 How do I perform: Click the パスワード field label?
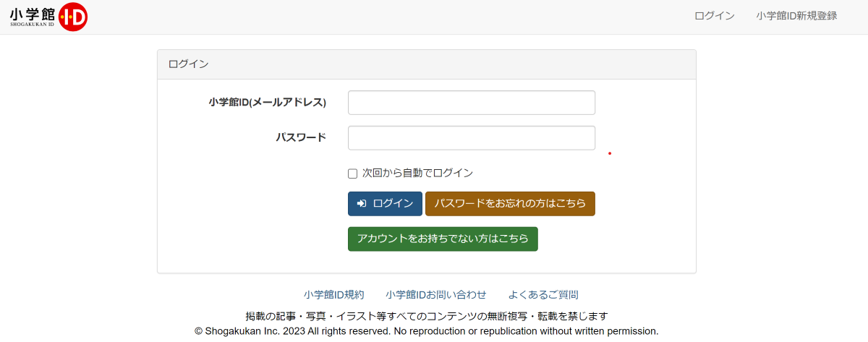pyautogui.click(x=301, y=137)
